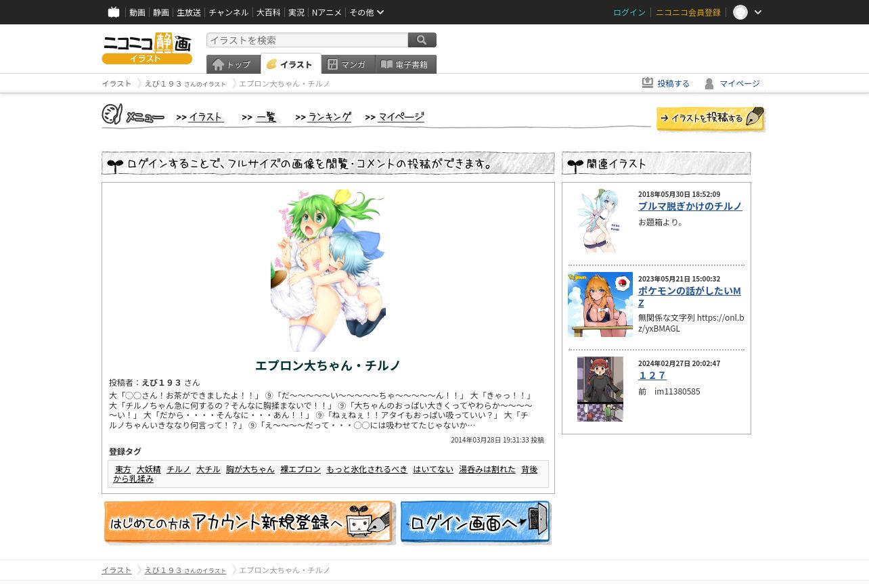Click the 大チル tag
869x588 pixels.
pyautogui.click(x=208, y=469)
